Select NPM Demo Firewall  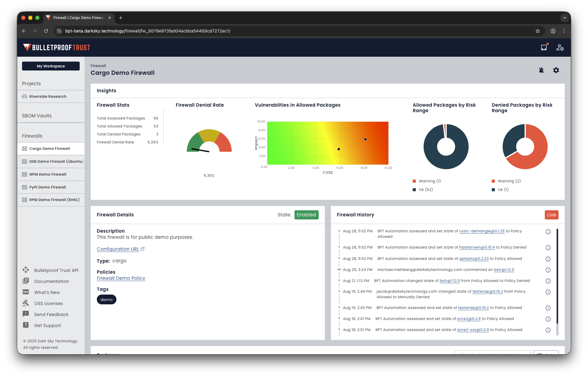pos(51,174)
